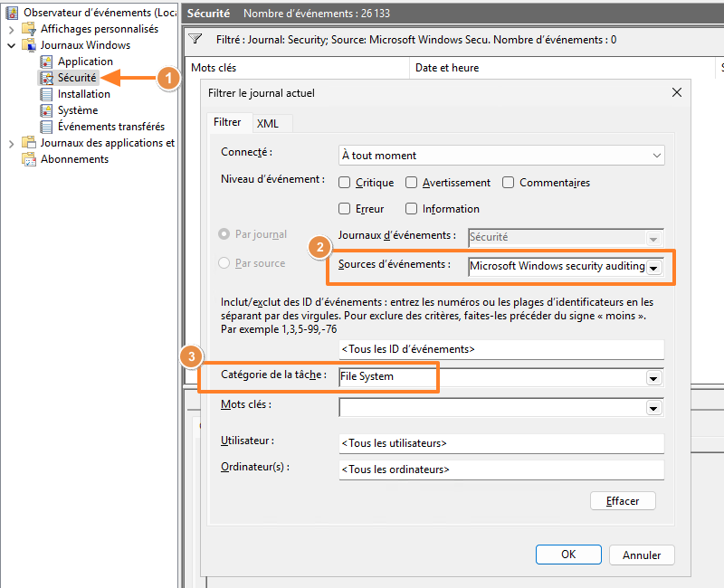
Task: Collapse the Journaux Windows tree node
Action: pyautogui.click(x=12, y=45)
